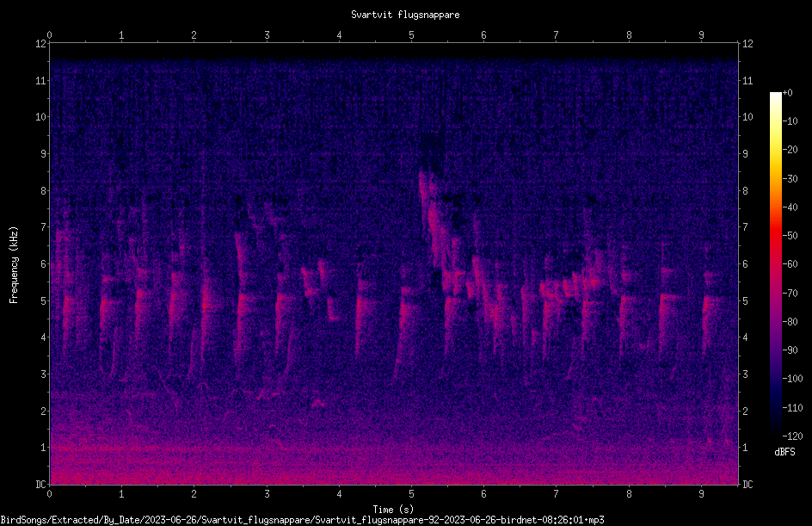
Task: Click the 'Frequency (kHz)' axis label
Action: tap(14, 265)
